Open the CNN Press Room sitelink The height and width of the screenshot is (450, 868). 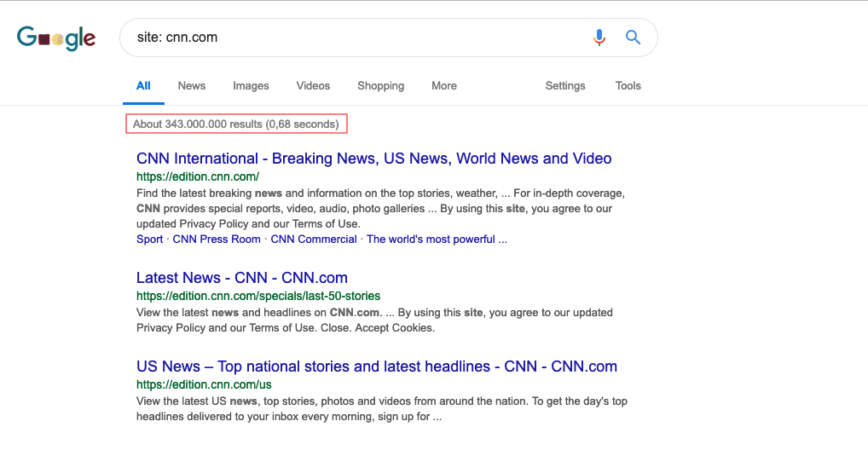tap(217, 239)
